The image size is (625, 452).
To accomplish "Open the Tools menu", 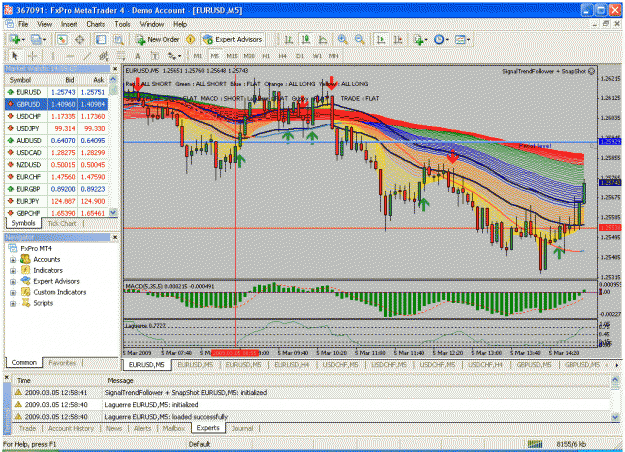I will pos(122,24).
